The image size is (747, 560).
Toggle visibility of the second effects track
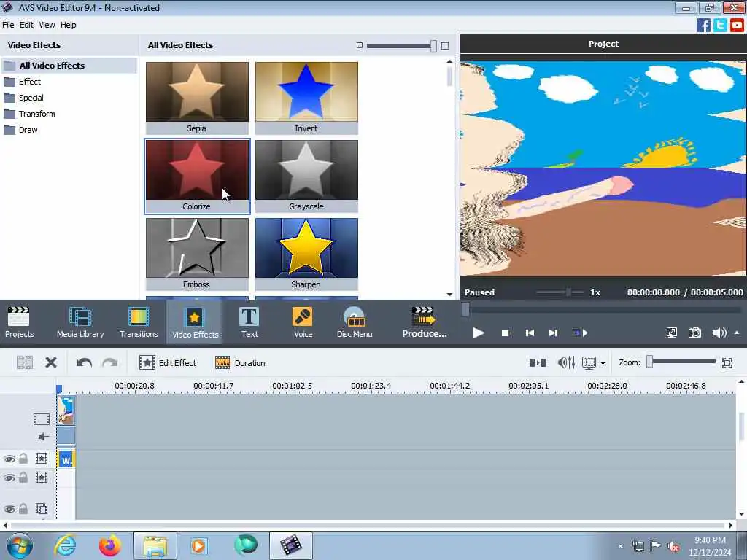[9, 478]
